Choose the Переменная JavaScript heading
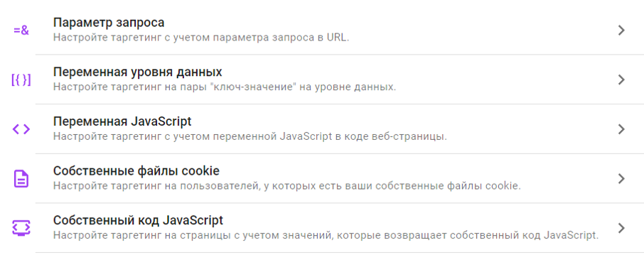The height and width of the screenshot is (267, 644). (x=122, y=122)
